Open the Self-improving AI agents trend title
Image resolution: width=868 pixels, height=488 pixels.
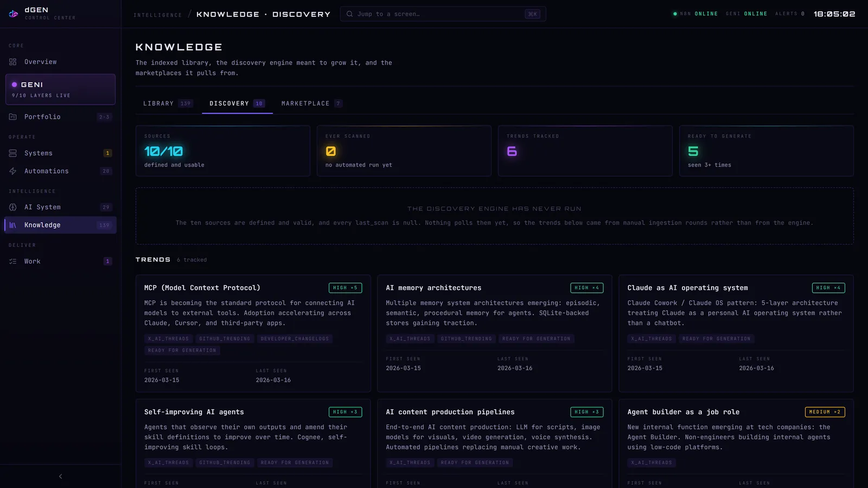194,412
